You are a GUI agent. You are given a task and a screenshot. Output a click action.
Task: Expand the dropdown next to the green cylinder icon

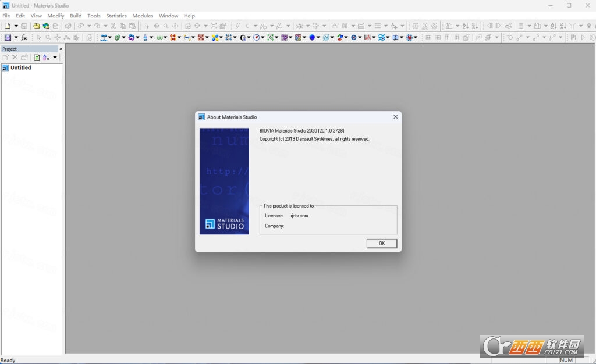(123, 37)
